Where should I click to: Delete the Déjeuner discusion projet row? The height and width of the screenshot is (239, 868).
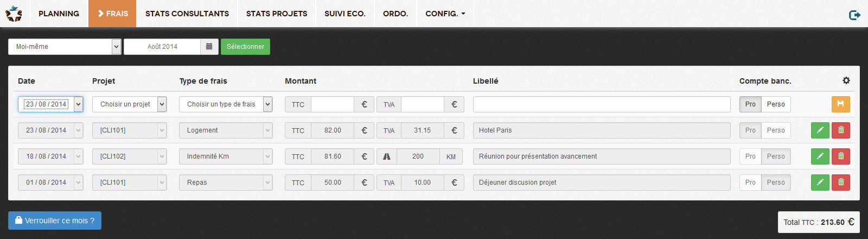pyautogui.click(x=841, y=183)
